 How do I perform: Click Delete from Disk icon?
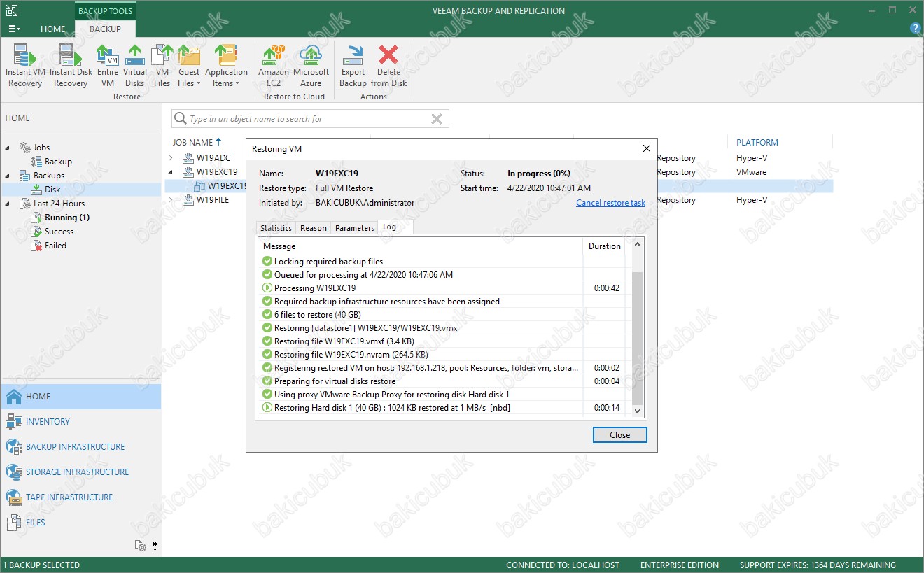tap(388, 66)
